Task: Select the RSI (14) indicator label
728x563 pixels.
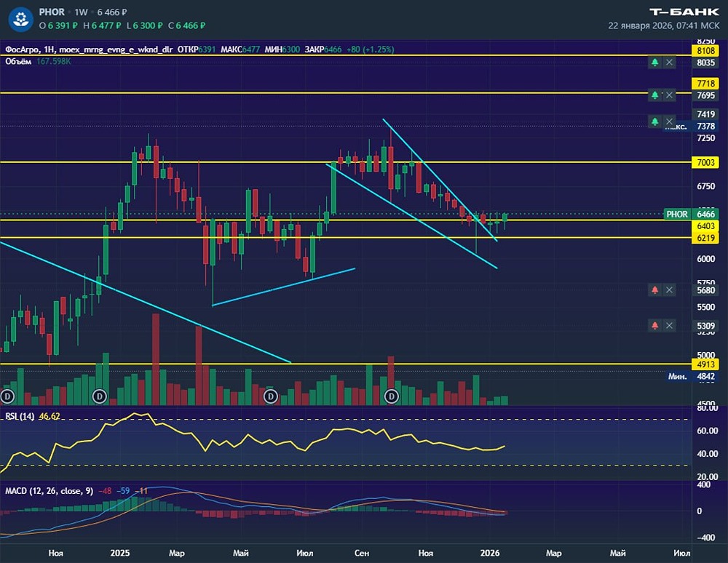Action: 20,416
